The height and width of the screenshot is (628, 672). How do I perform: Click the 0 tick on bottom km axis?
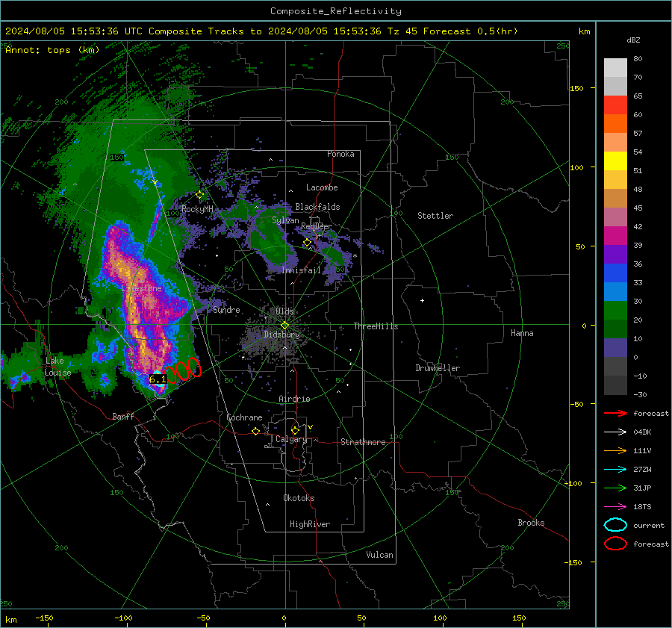[284, 618]
